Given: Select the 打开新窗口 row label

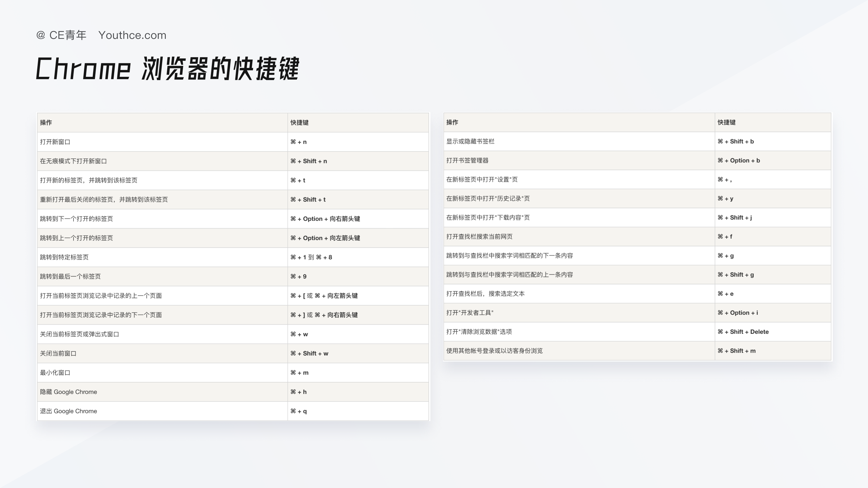Looking at the screenshot, I should (55, 142).
